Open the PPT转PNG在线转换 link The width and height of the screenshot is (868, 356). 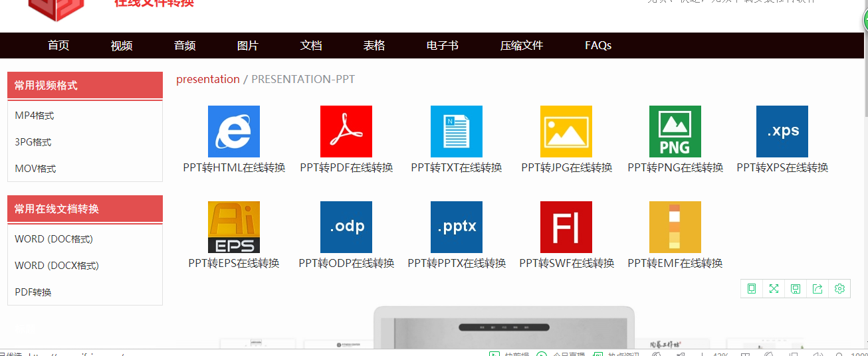pos(675,167)
